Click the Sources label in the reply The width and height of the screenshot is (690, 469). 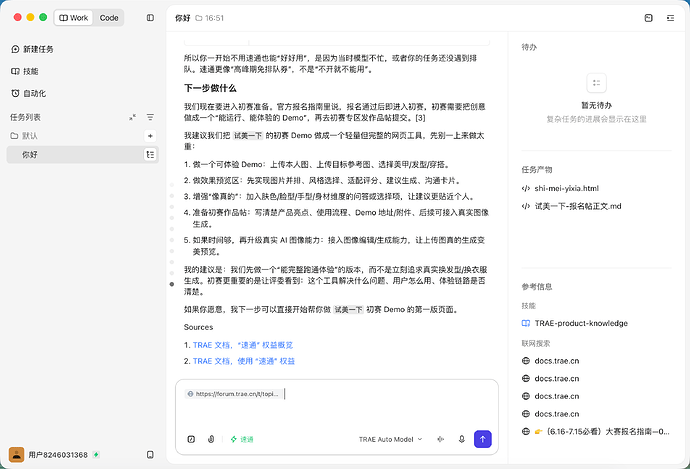pos(198,327)
